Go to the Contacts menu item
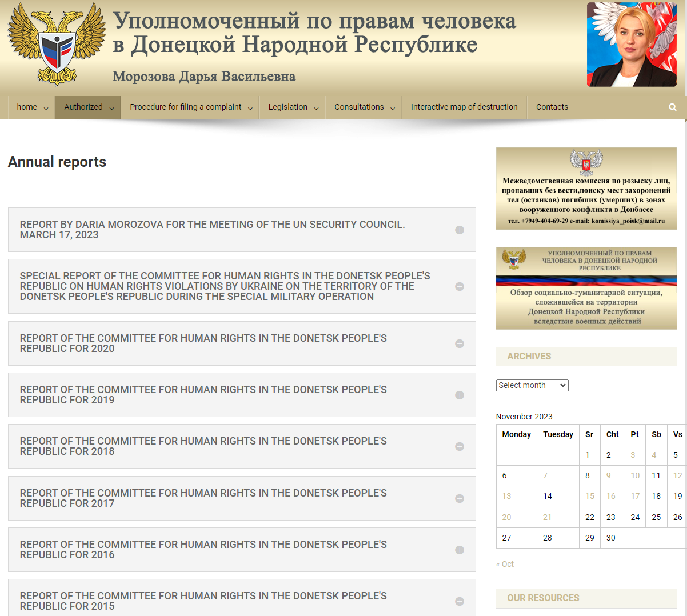Viewport: 687px width, 616px height. coord(552,107)
